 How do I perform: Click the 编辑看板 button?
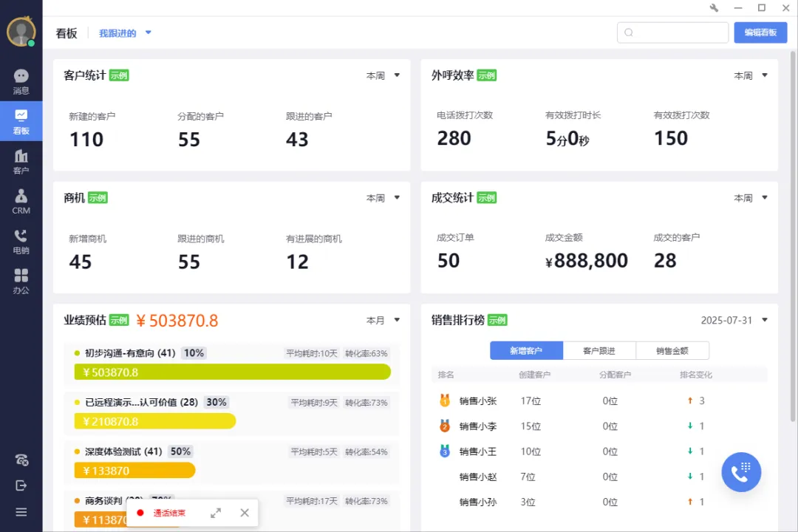[x=760, y=33]
